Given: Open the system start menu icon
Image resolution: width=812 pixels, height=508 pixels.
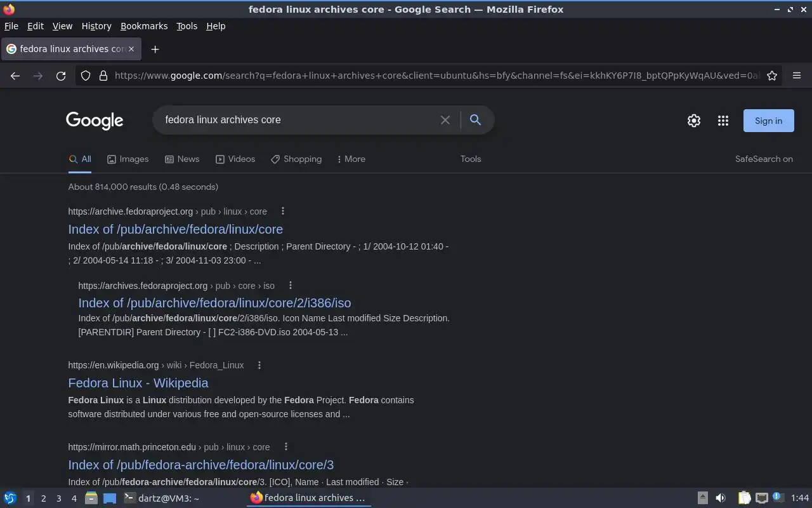Looking at the screenshot, I should click(x=10, y=498).
